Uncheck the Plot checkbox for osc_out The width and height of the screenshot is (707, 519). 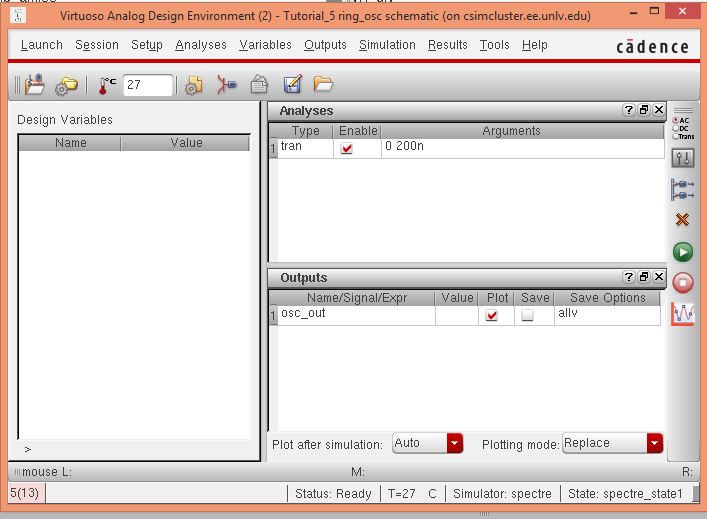click(x=491, y=315)
